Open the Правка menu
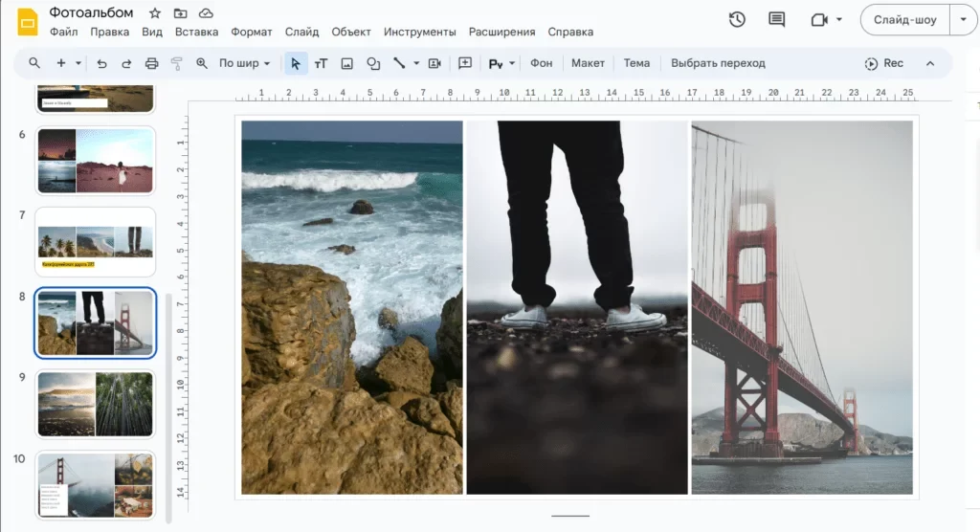980x532 pixels. coord(109,32)
